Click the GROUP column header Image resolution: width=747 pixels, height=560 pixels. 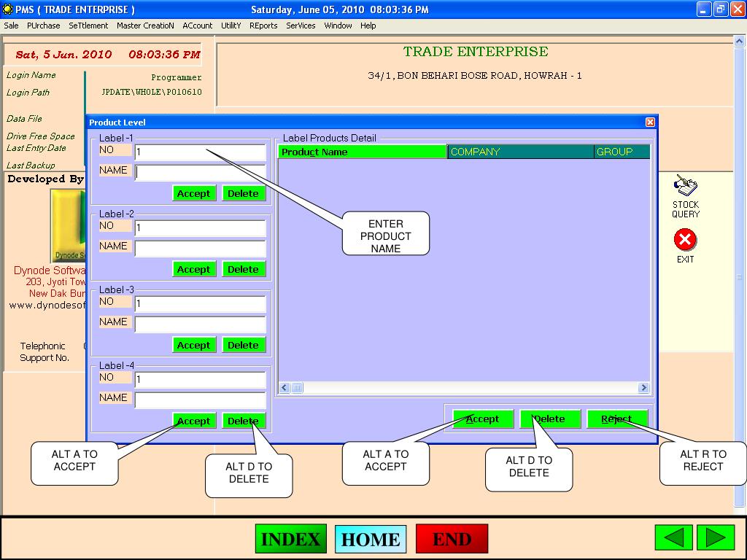click(622, 152)
